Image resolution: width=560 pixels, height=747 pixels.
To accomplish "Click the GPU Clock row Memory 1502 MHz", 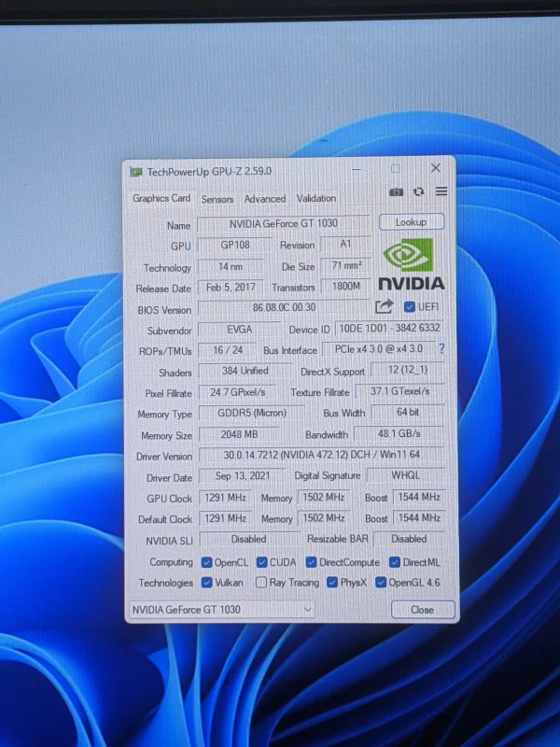I will [x=324, y=497].
